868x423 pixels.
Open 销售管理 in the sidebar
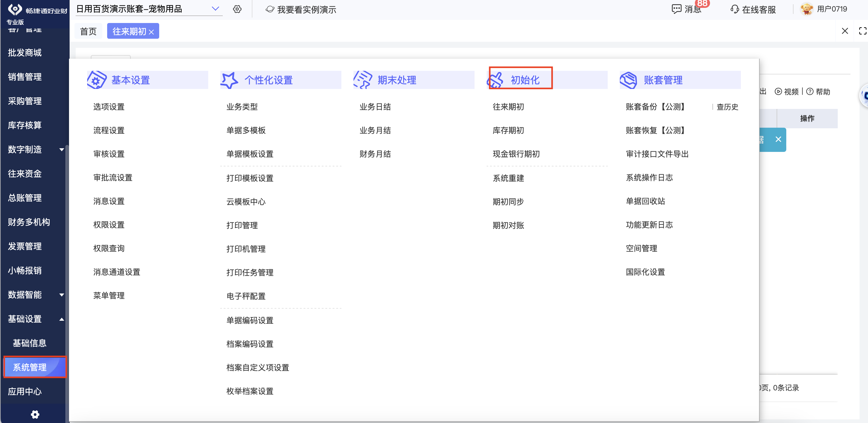pyautogui.click(x=25, y=77)
